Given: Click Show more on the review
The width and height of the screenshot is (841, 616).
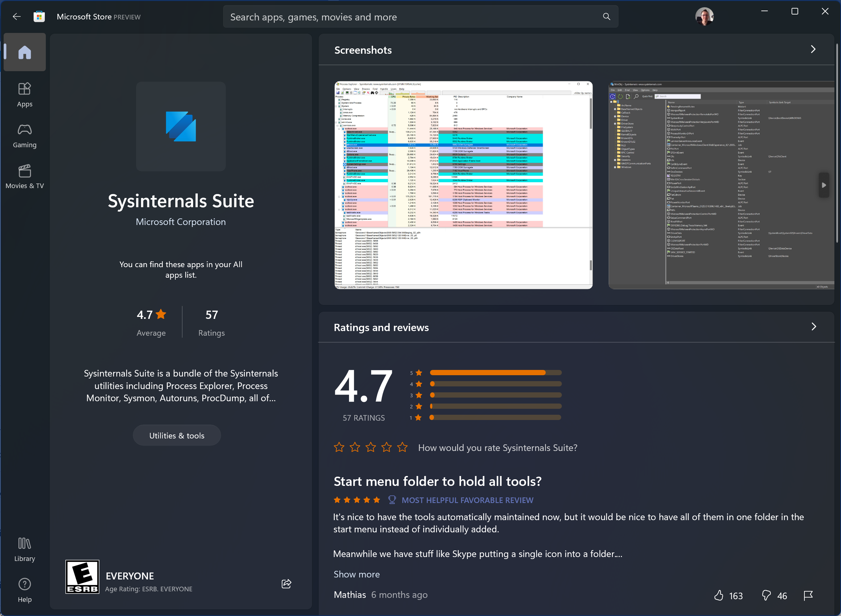Looking at the screenshot, I should [357, 574].
